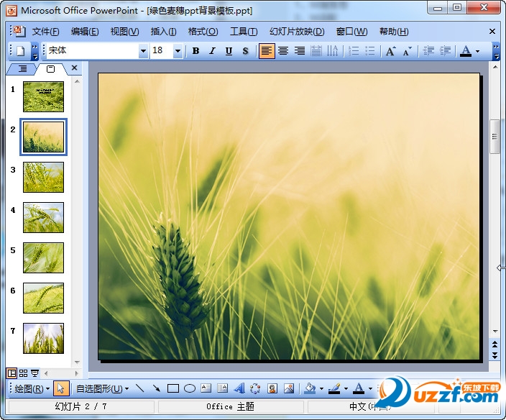
Task: Select slide 4 thumbnail
Action: tap(43, 218)
